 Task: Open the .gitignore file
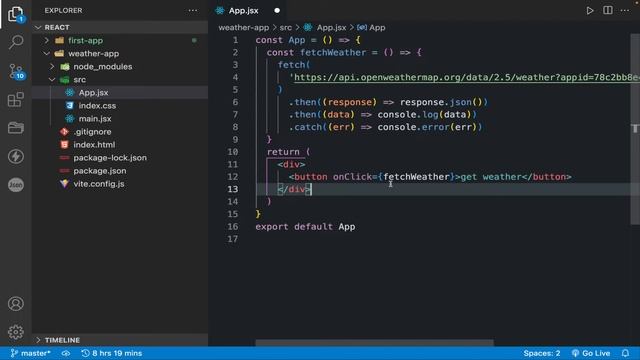click(120, 132)
